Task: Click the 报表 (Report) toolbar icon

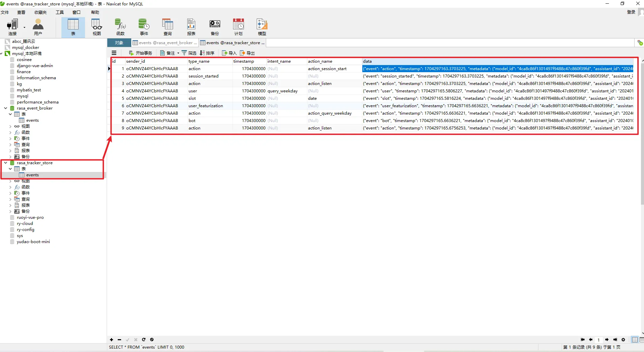Action: 191,27
